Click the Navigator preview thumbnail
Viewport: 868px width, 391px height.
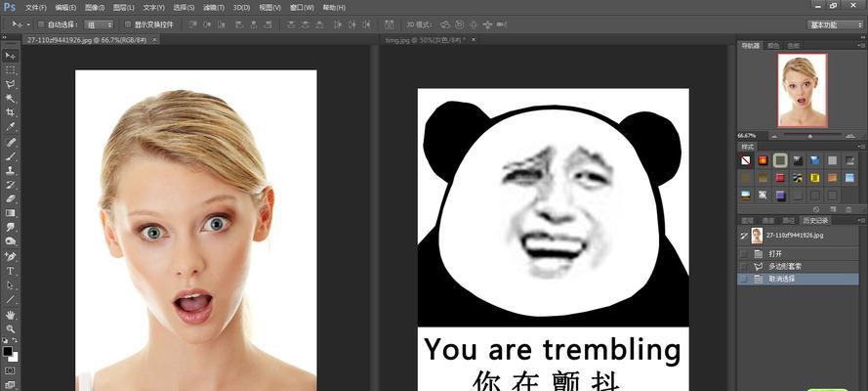tap(803, 90)
